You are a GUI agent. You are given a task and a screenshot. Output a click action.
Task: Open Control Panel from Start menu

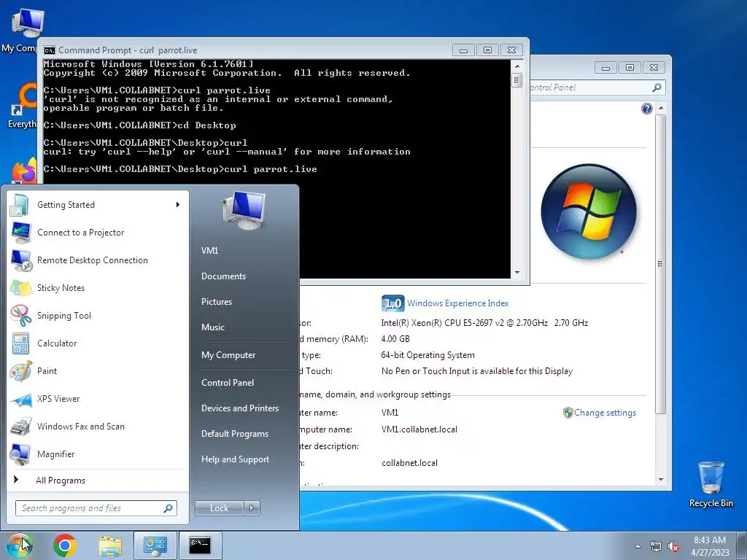[x=228, y=383]
